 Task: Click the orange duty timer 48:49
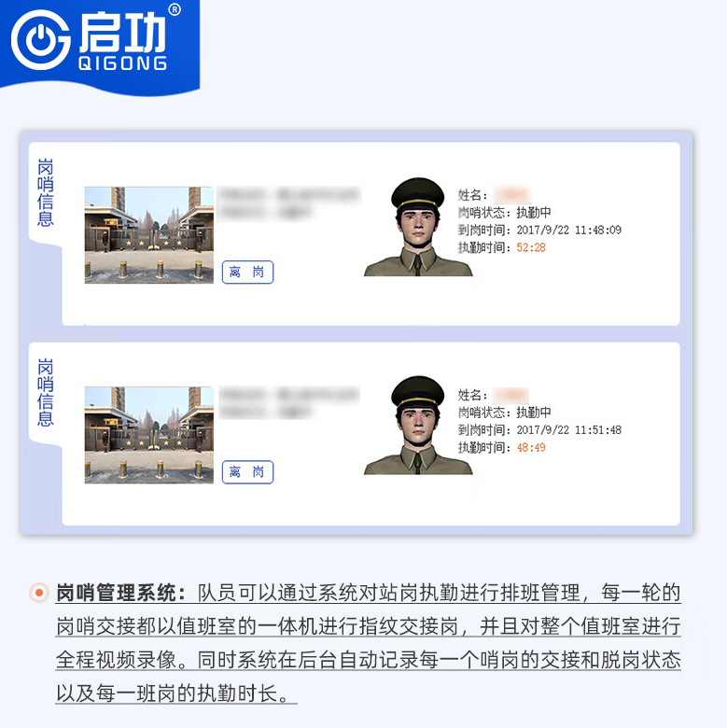point(531,448)
